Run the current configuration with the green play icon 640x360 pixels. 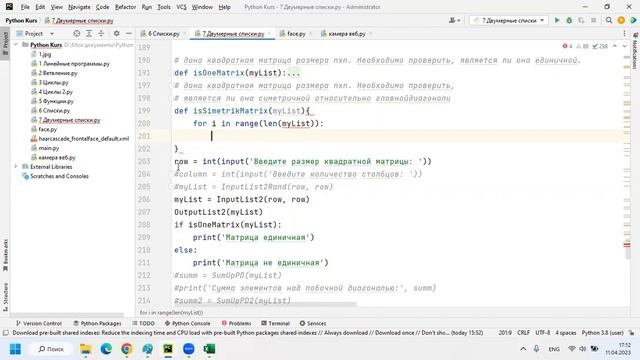[x=557, y=20]
